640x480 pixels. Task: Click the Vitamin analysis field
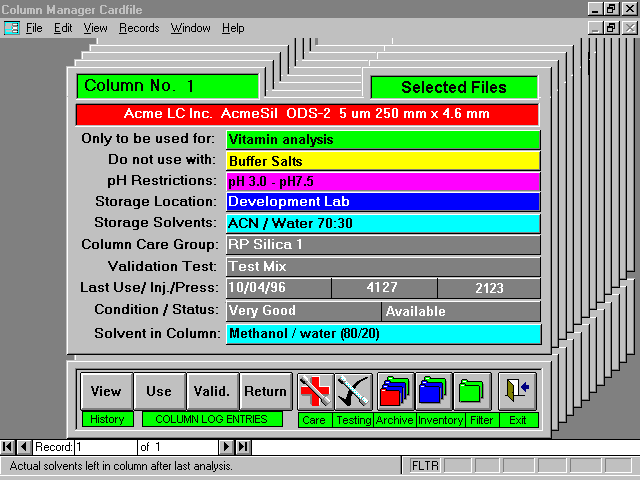[383, 140]
